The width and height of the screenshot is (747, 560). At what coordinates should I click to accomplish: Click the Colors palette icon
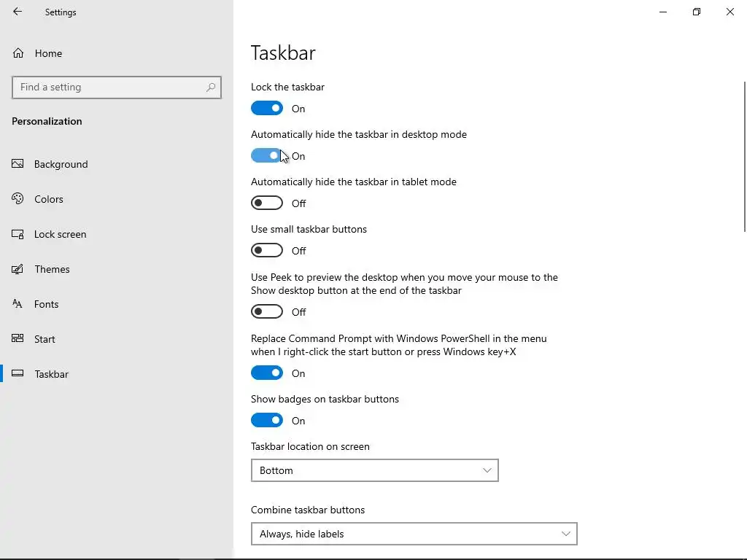click(18, 199)
